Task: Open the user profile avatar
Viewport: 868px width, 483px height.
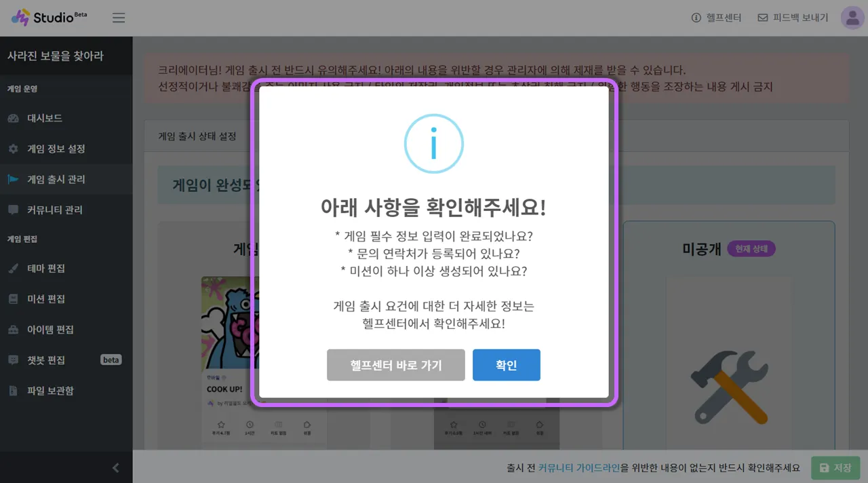Action: click(852, 18)
